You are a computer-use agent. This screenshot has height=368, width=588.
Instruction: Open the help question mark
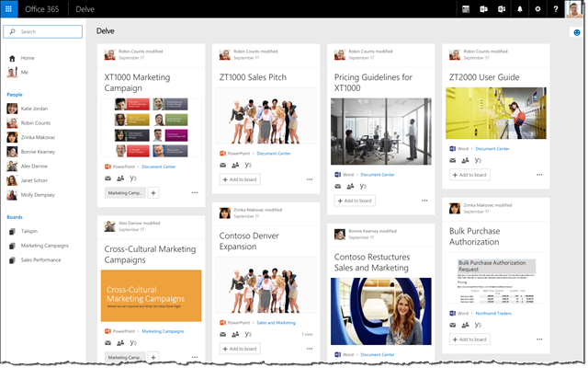556,9
